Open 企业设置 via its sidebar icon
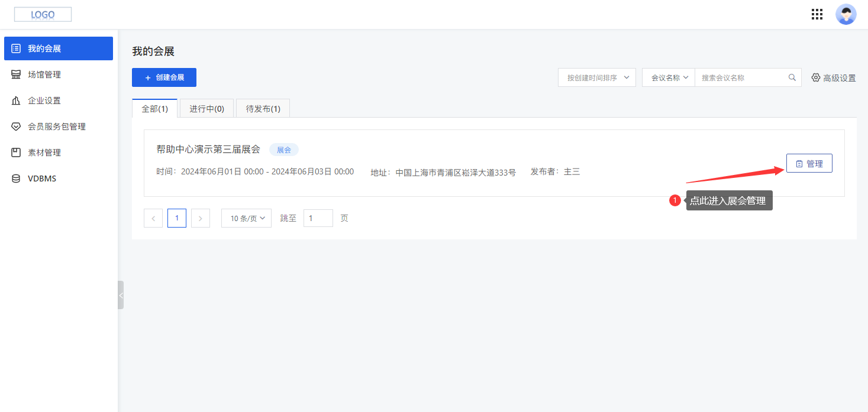The image size is (868, 412). [15, 100]
